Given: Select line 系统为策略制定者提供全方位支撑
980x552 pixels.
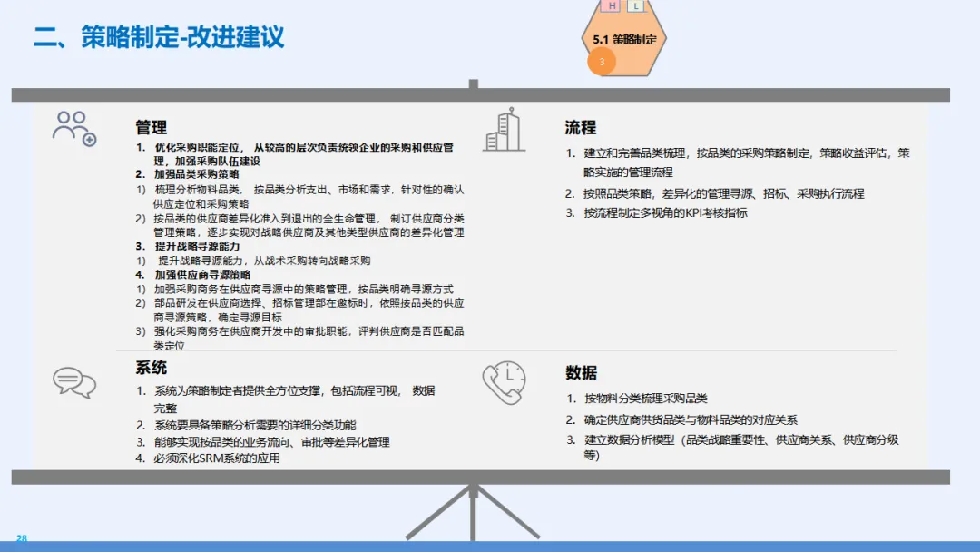Looking at the screenshot, I should click(286, 399).
